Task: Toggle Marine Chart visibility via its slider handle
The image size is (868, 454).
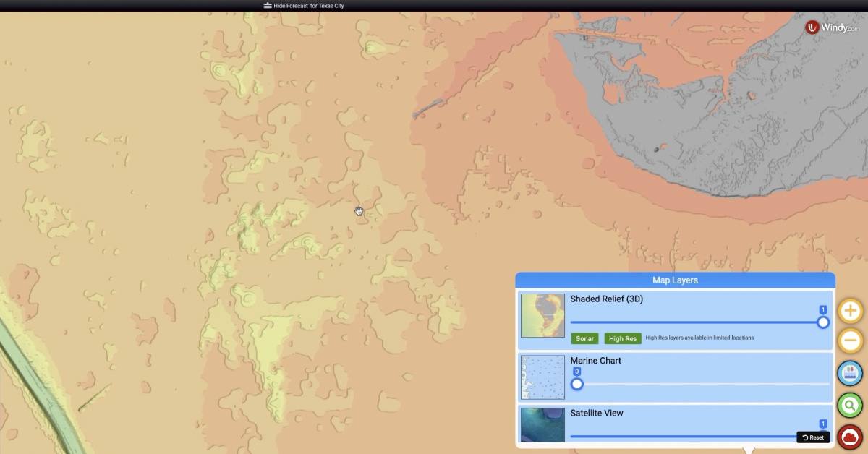Action: 576,384
